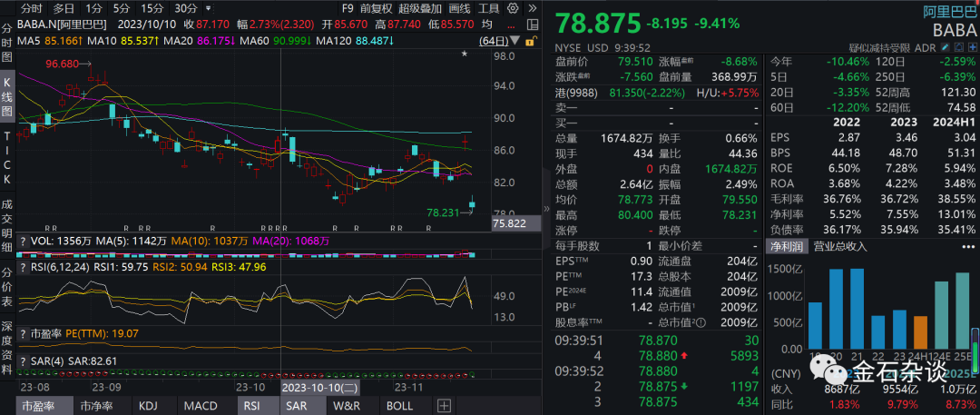Switch to the 净利润 chart tab

pyautogui.click(x=787, y=246)
